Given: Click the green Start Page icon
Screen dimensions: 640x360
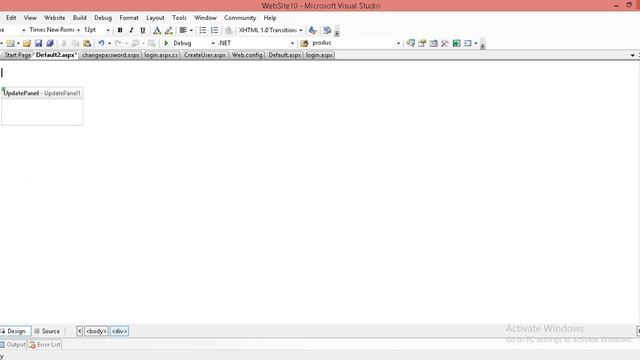Looking at the screenshot, I should pyautogui.click(x=456, y=43).
